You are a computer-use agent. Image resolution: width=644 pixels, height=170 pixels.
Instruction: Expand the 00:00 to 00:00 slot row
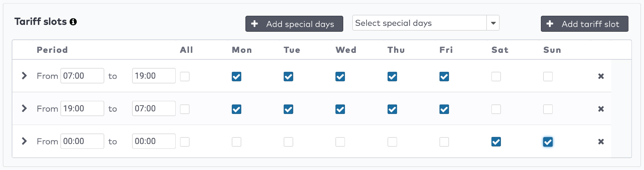click(x=24, y=141)
